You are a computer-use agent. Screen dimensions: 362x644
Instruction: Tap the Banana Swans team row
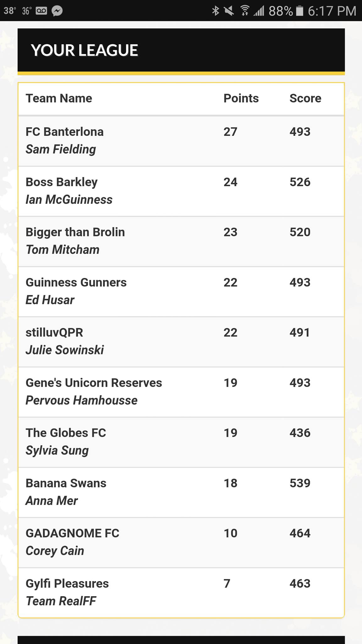pos(181,492)
